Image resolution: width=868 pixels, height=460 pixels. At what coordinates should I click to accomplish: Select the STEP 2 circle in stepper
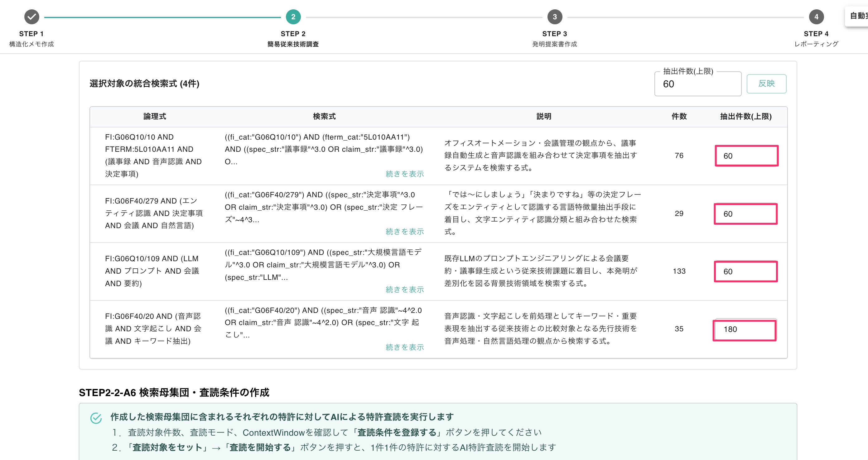pyautogui.click(x=293, y=17)
